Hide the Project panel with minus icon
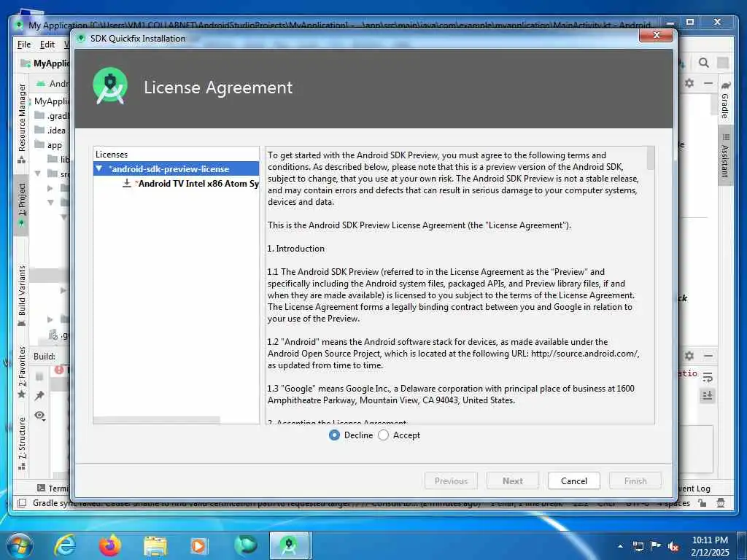Screen dimensions: 747x560 708,83
